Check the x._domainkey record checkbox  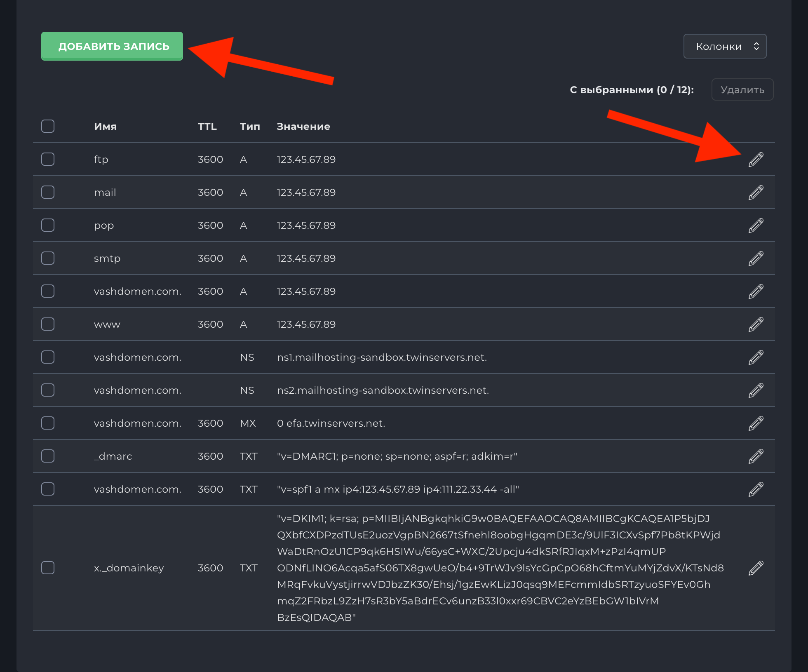(x=48, y=568)
